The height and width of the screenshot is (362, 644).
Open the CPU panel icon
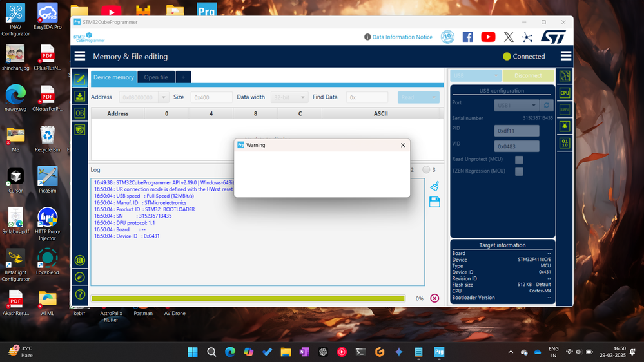(x=565, y=93)
